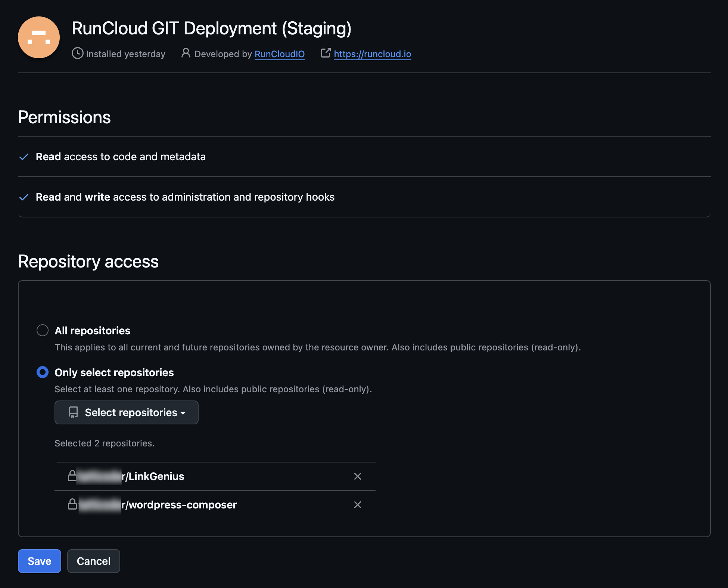Click the checkmark beside Read access to code

(24, 157)
